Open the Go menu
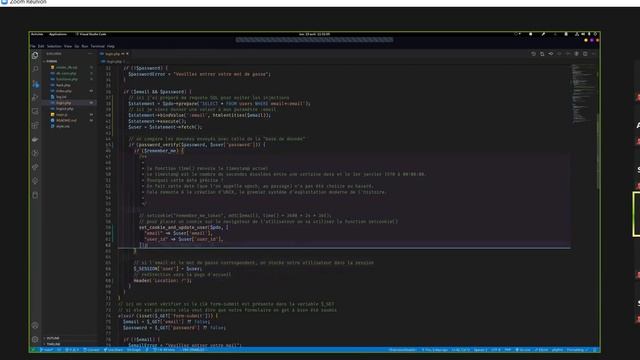This screenshot has width=640, height=360. point(77,46)
